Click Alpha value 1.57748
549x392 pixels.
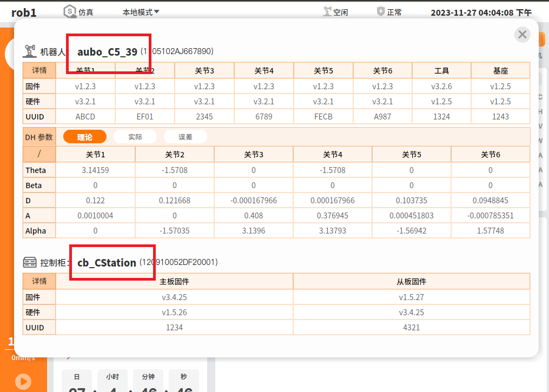491,231
